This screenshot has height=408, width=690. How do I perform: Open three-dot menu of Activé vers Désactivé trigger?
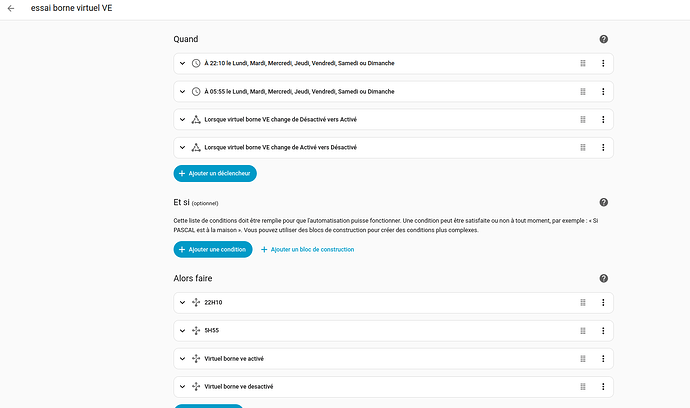tap(603, 147)
